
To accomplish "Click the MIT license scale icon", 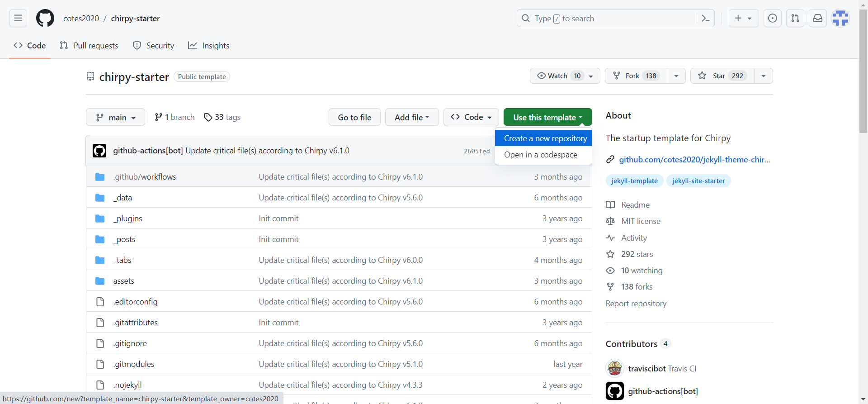I will tap(610, 221).
